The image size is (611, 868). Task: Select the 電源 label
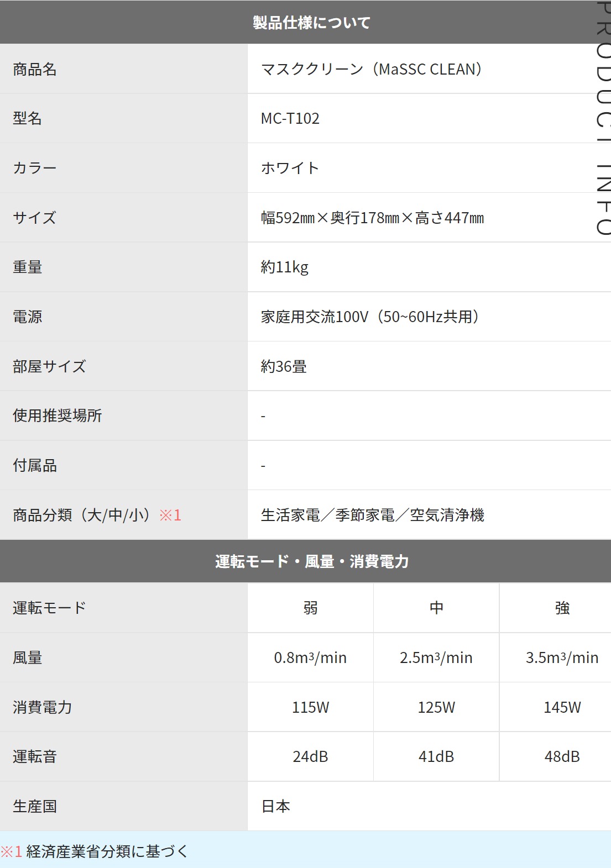click(28, 317)
